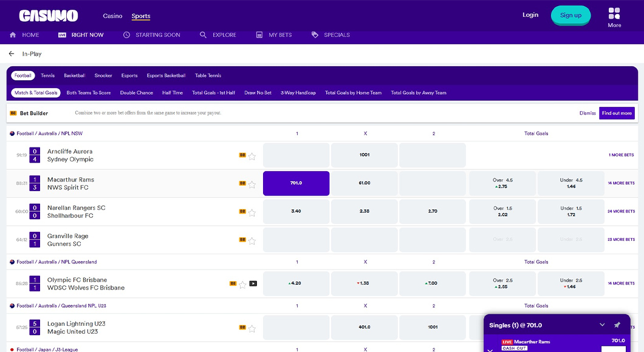Deselect Macarthur Rams win odds 701.0
The image size is (644, 352).
[x=296, y=183]
